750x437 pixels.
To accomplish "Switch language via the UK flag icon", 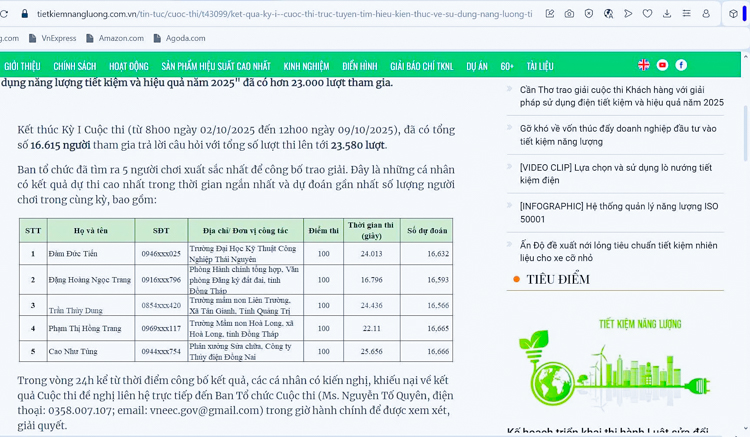I will pos(643,65).
